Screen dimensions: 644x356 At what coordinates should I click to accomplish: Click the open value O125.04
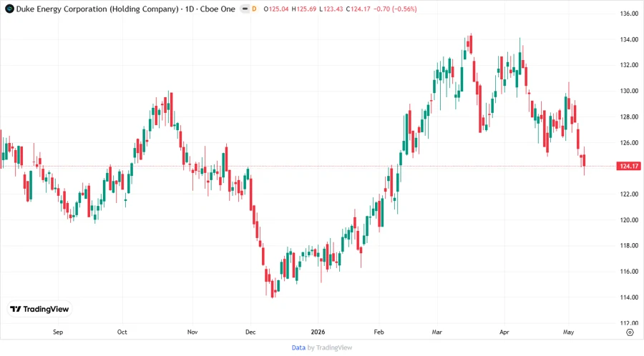click(x=276, y=9)
